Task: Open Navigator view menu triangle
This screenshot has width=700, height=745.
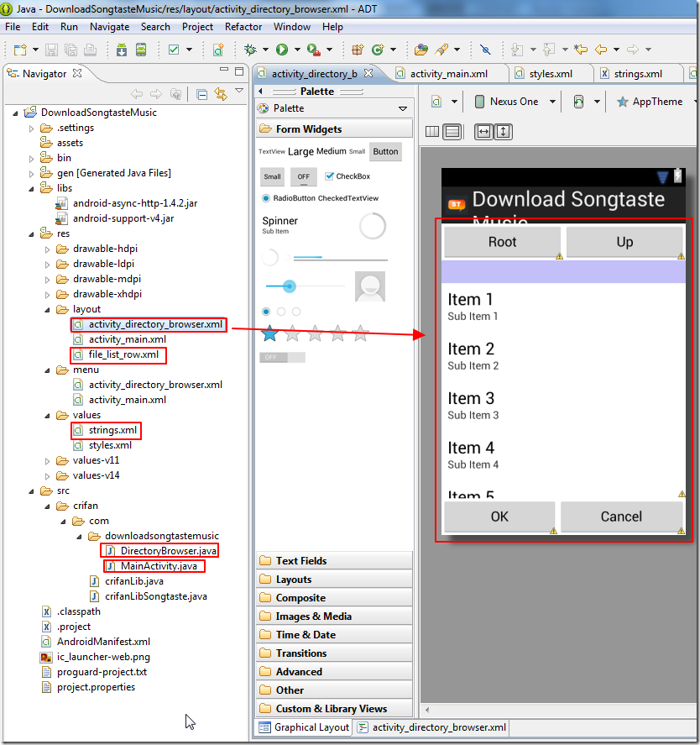Action: click(x=239, y=90)
